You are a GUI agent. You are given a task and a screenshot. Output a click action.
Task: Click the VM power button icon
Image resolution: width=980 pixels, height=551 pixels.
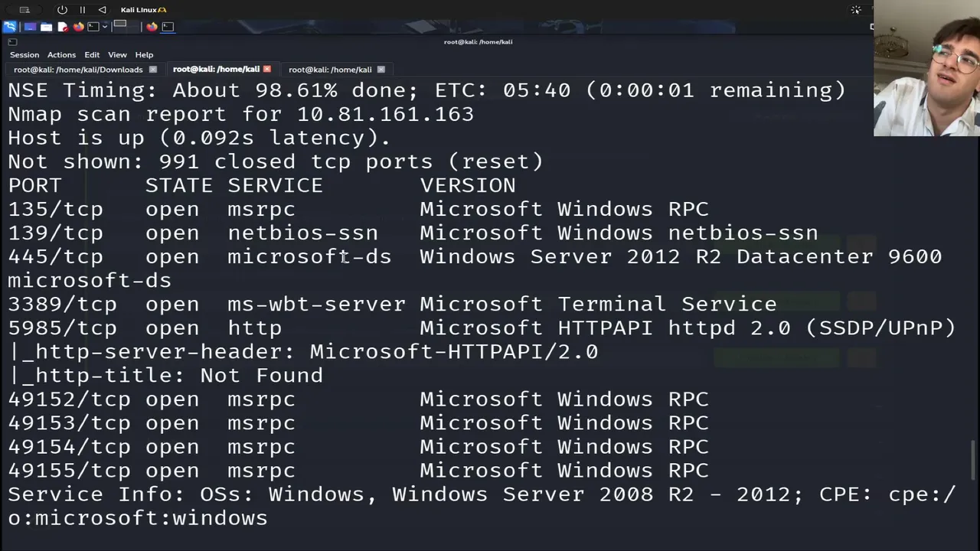coord(62,10)
